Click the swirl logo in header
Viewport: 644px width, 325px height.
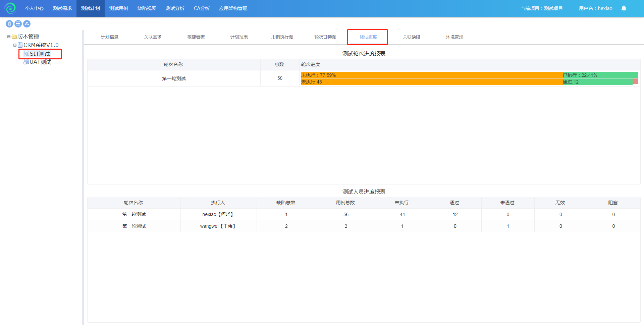[x=10, y=8]
